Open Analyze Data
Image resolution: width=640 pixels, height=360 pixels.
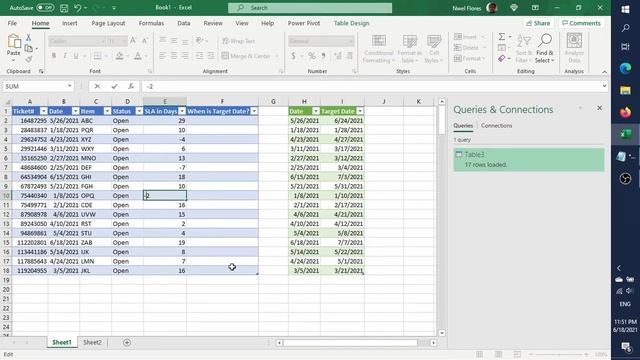574,48
